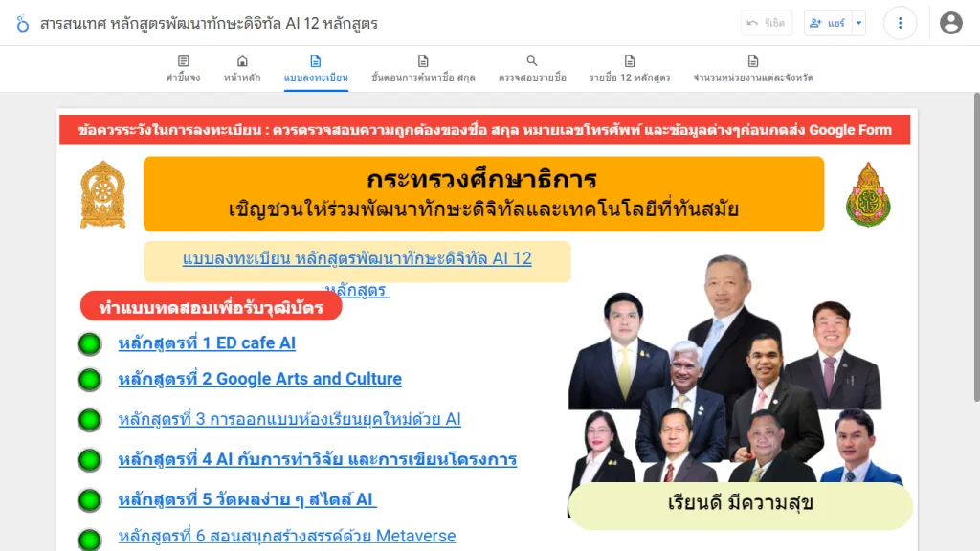Screen dimensions: 980x551
Task: Click the user account avatar icon
Action: pos(950,23)
